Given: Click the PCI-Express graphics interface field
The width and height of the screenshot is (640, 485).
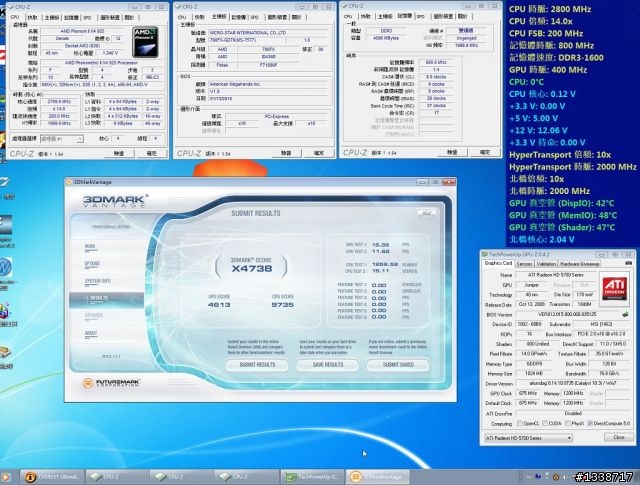Looking at the screenshot, I should pyautogui.click(x=276, y=116).
